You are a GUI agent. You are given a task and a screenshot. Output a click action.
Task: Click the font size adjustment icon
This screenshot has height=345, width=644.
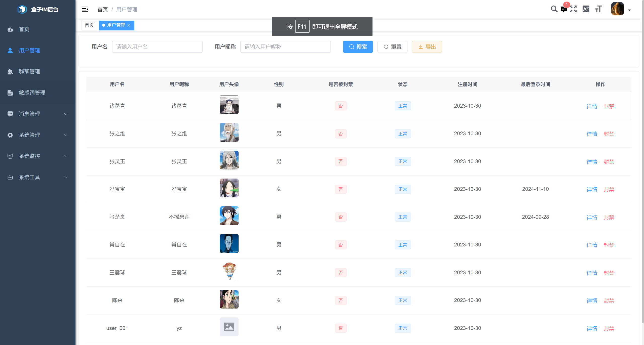pos(598,9)
